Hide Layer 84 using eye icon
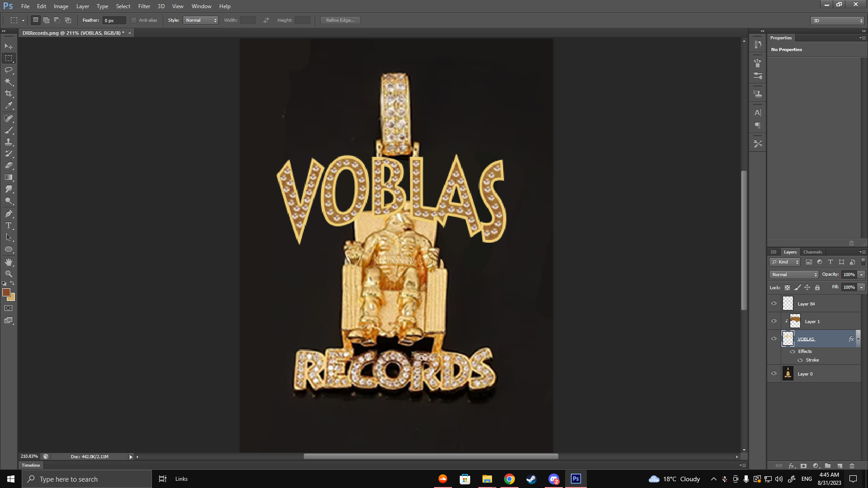The height and width of the screenshot is (488, 868). (774, 304)
